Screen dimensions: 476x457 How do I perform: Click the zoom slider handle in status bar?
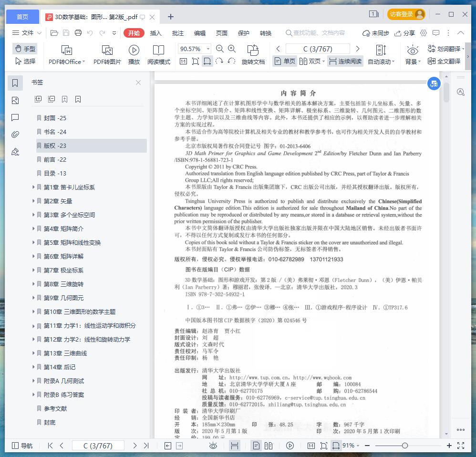[404, 446]
